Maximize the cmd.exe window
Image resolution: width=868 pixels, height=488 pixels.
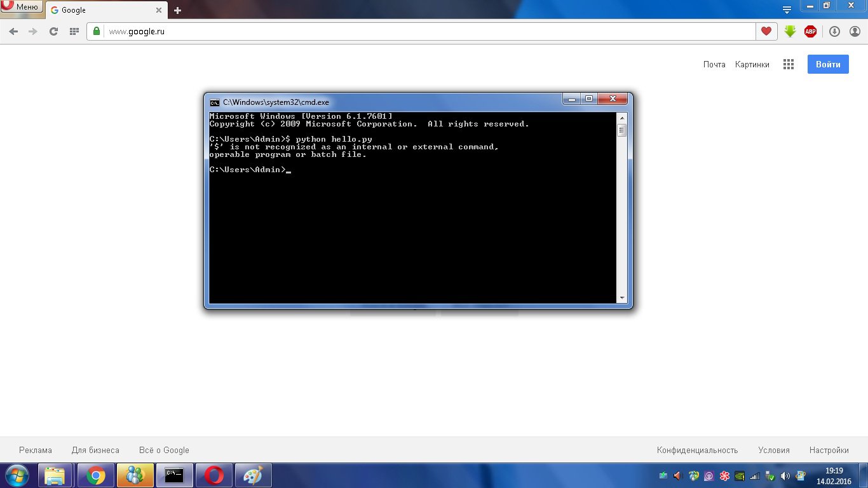pyautogui.click(x=589, y=98)
